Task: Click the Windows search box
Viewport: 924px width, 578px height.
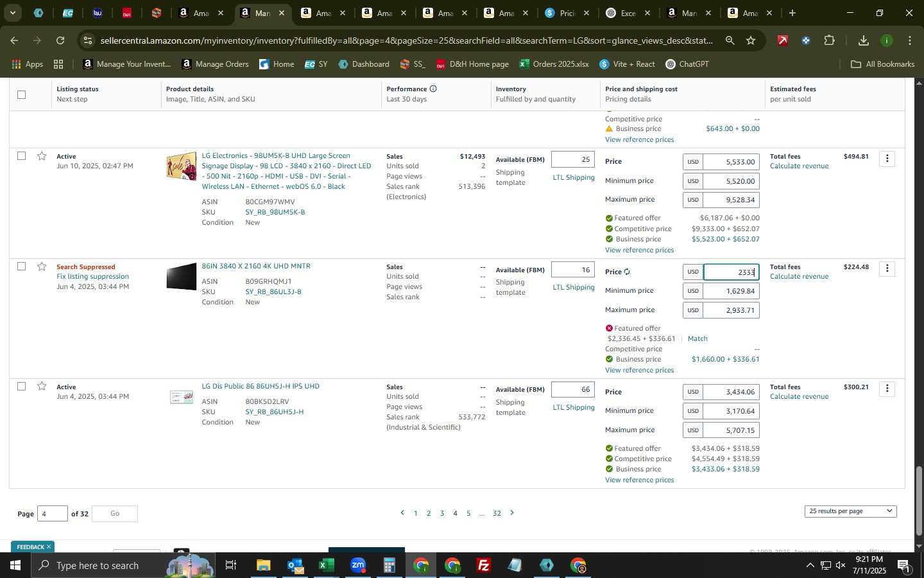Action: click(122, 565)
